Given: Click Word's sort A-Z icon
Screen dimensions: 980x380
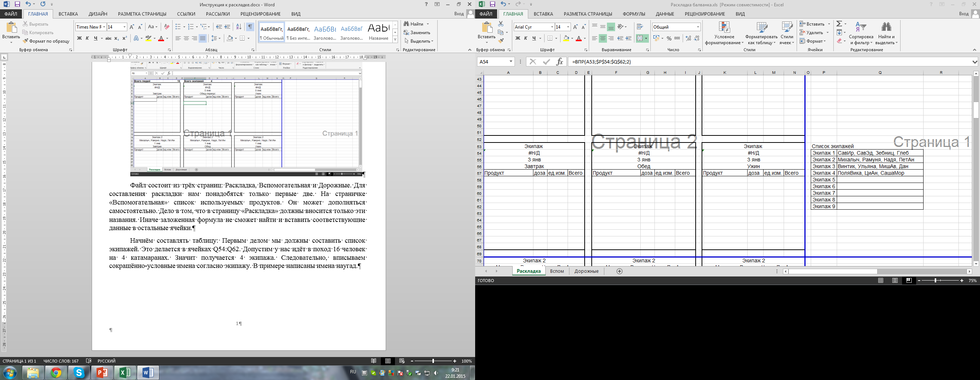Looking at the screenshot, I should [x=239, y=27].
